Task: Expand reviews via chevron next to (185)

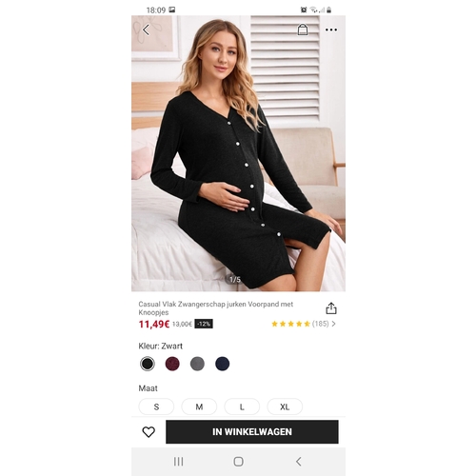Action: (333, 324)
